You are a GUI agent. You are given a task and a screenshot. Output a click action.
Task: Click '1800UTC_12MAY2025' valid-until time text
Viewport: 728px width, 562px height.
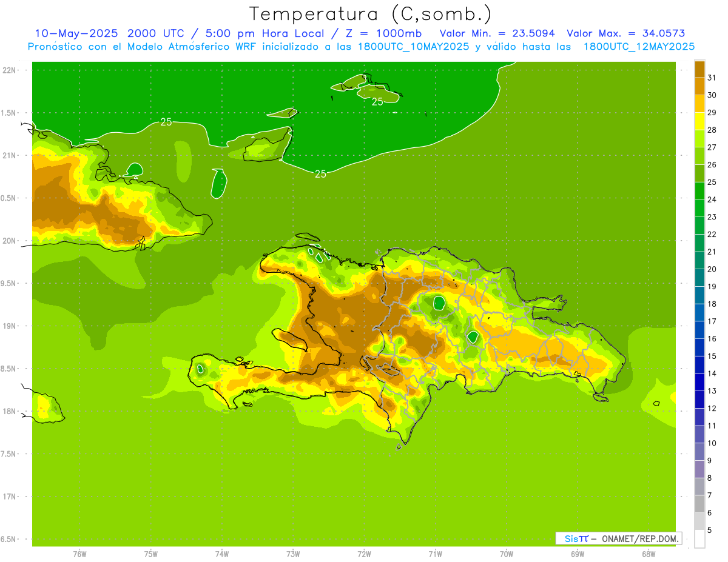click(x=639, y=47)
